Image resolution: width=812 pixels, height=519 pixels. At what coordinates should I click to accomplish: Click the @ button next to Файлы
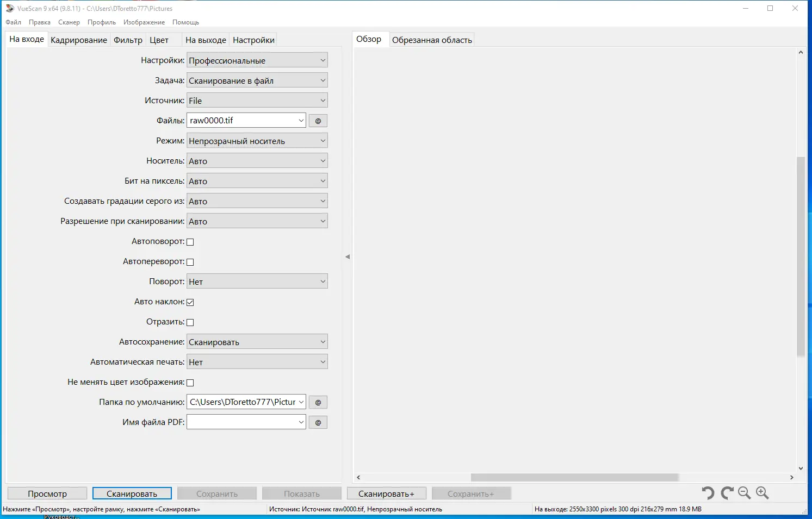pyautogui.click(x=318, y=121)
